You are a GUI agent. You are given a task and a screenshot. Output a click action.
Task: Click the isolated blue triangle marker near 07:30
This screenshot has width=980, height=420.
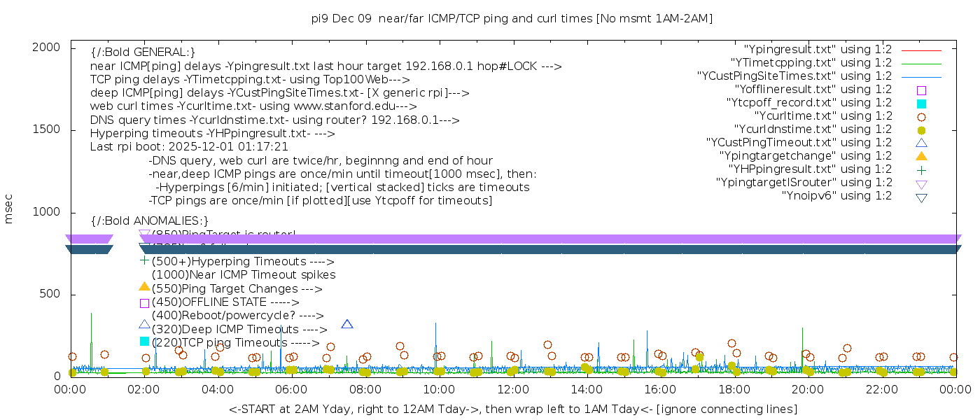point(347,324)
